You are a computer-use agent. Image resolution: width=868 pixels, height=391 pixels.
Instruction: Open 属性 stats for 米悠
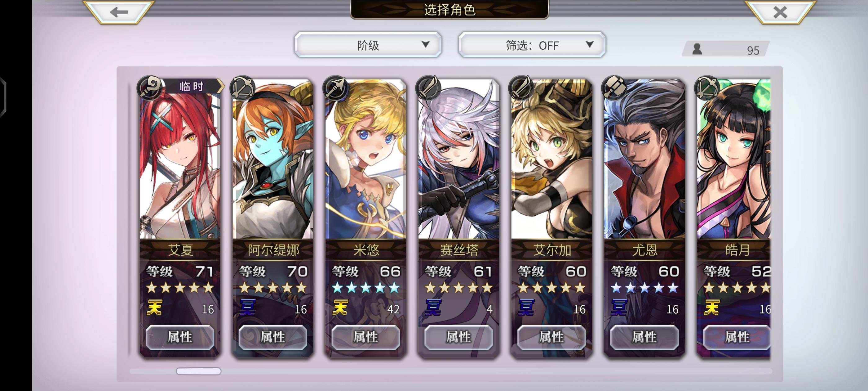pyautogui.click(x=365, y=337)
